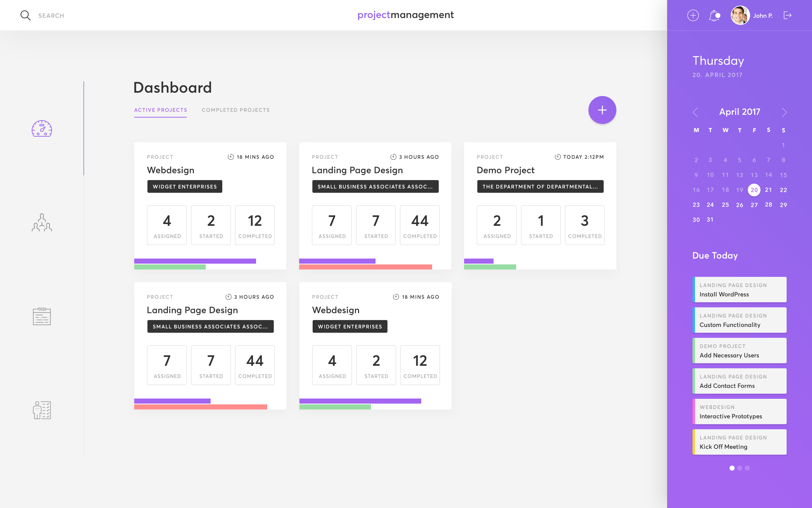Open the calendar schedule sidebar icon
812x508 pixels.
click(x=42, y=316)
